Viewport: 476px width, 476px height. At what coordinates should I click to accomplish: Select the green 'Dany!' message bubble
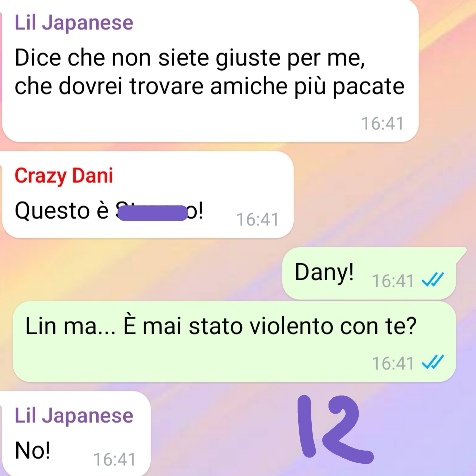(369, 273)
